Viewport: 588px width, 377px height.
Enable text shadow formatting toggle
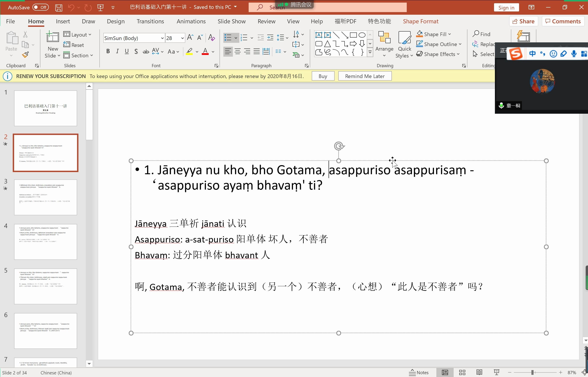[x=136, y=51]
